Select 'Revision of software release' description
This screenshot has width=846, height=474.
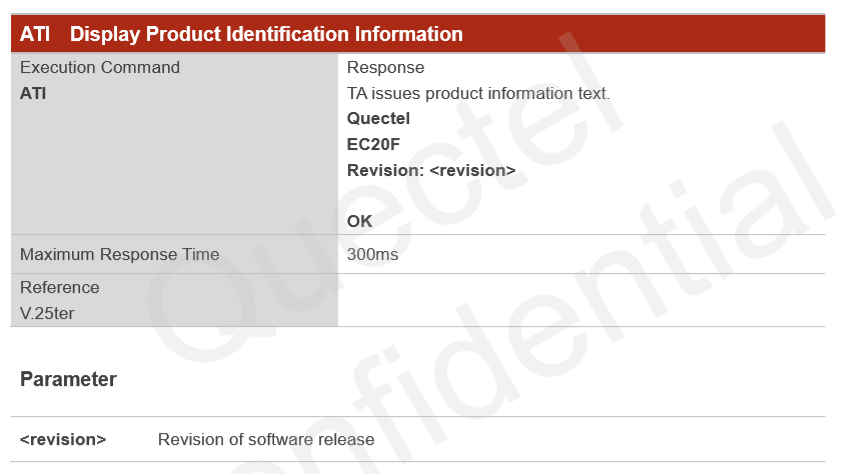pyautogui.click(x=266, y=440)
